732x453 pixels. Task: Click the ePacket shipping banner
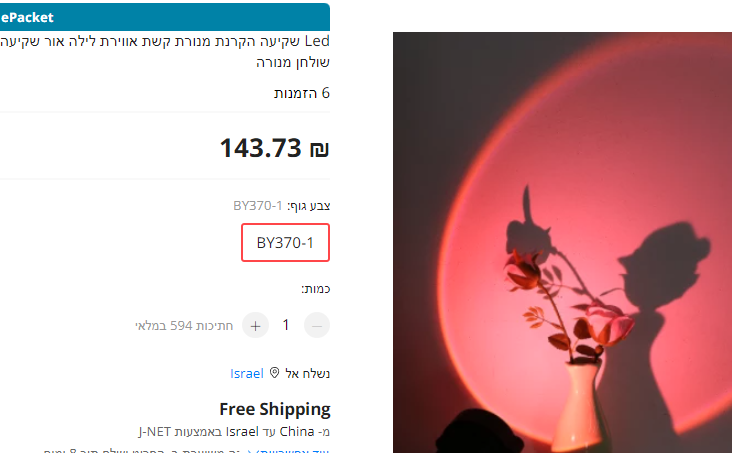165,17
